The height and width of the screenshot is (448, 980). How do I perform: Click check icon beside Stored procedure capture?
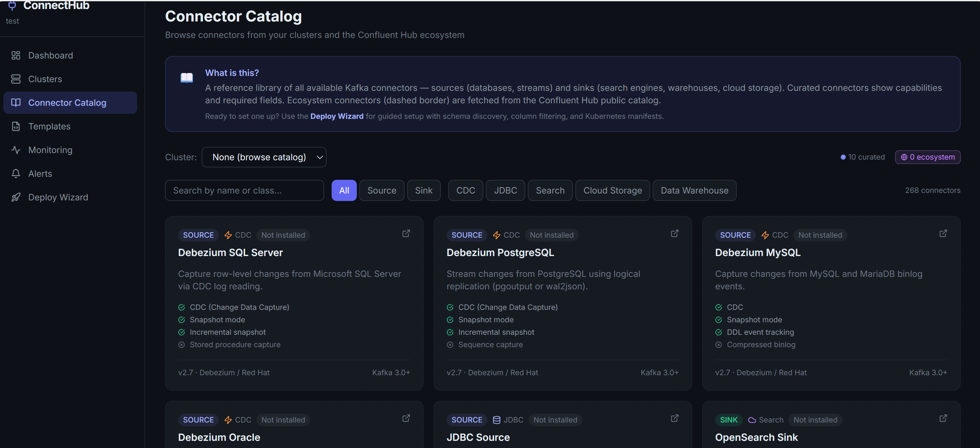coord(182,344)
